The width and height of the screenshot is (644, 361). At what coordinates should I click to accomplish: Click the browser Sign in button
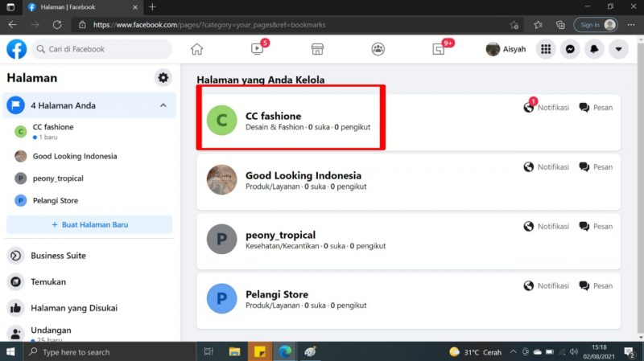(596, 25)
